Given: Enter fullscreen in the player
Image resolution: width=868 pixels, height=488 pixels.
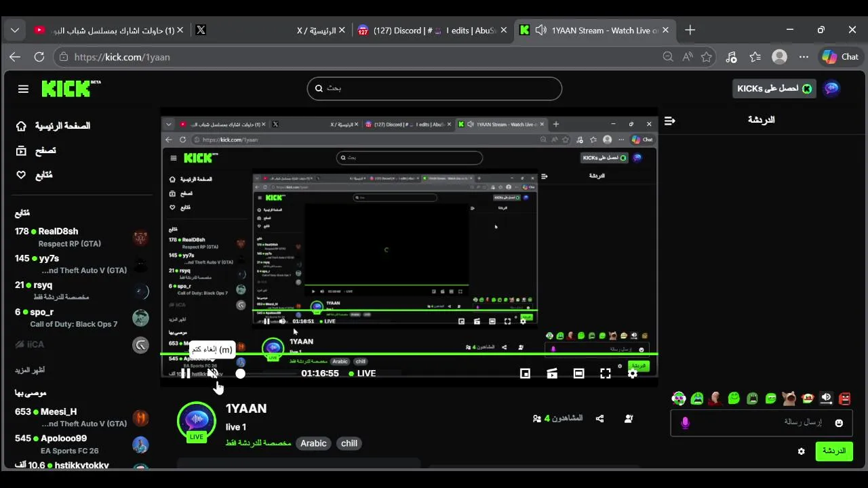Looking at the screenshot, I should (x=606, y=373).
